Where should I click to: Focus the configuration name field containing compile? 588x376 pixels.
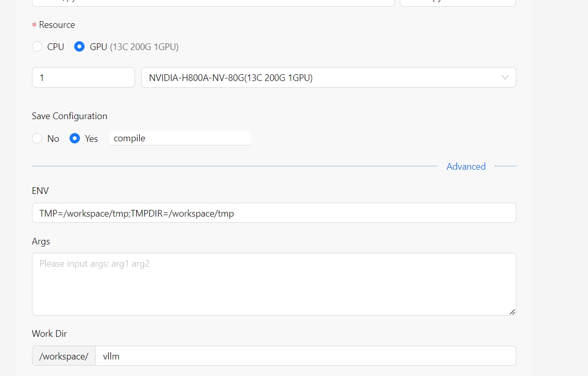(x=179, y=138)
